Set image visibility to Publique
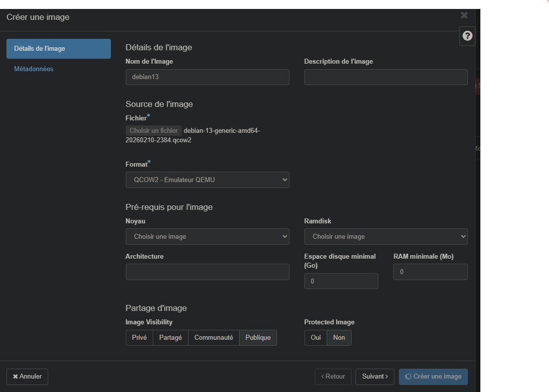Viewport: 549px width, 392px height. 258,337
